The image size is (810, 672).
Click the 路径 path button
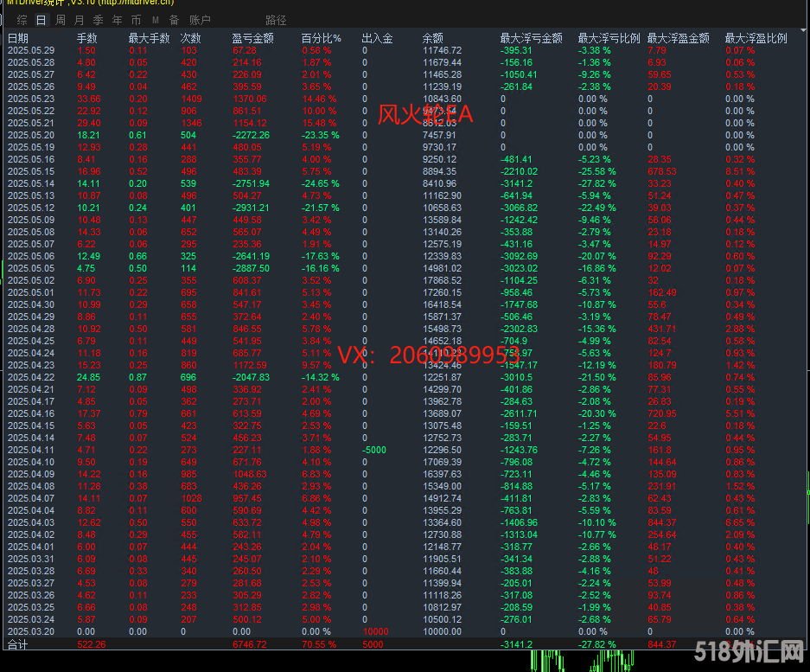(276, 19)
